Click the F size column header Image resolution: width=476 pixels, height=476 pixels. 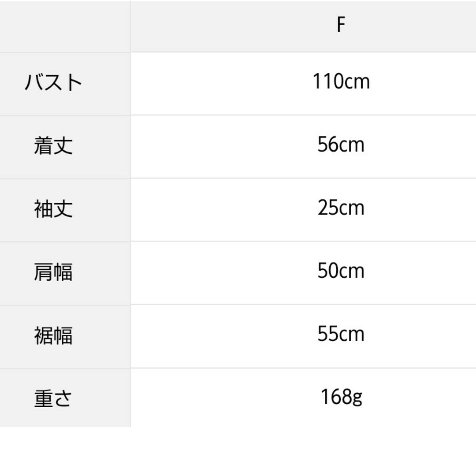[341, 25]
